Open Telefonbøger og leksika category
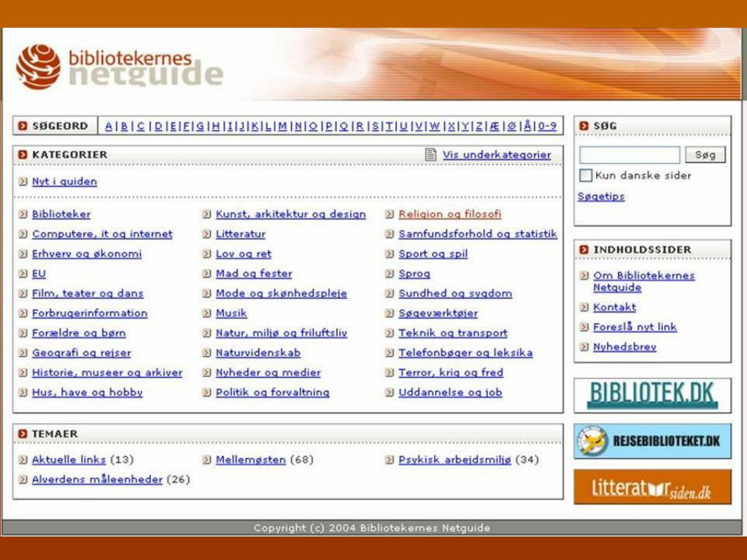Viewport: 747px width, 560px height. point(465,353)
